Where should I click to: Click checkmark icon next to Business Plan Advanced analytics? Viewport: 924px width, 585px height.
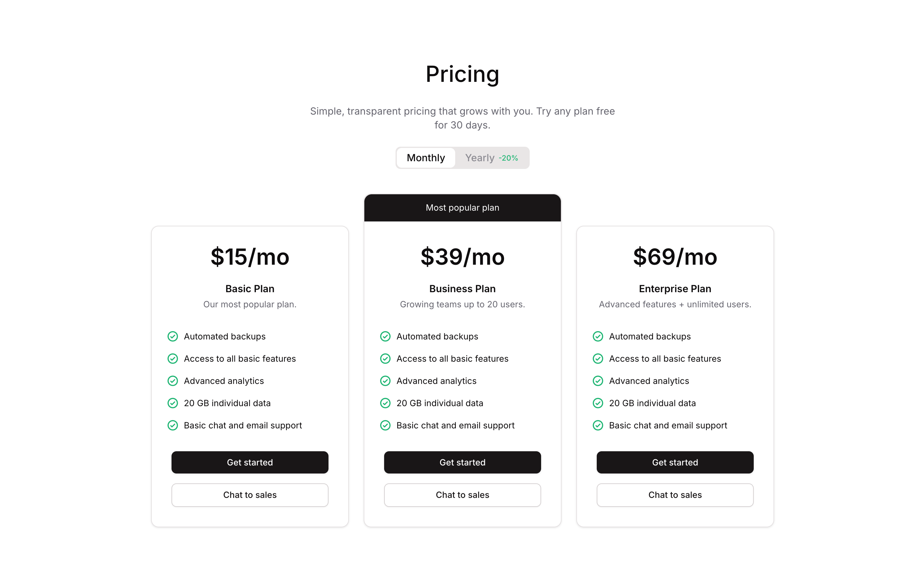coord(385,381)
